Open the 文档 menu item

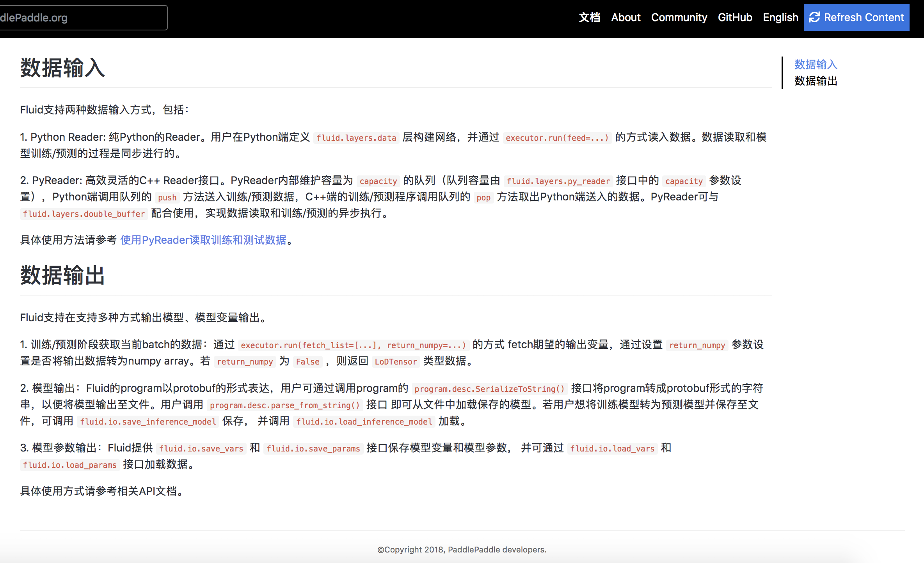click(x=589, y=18)
